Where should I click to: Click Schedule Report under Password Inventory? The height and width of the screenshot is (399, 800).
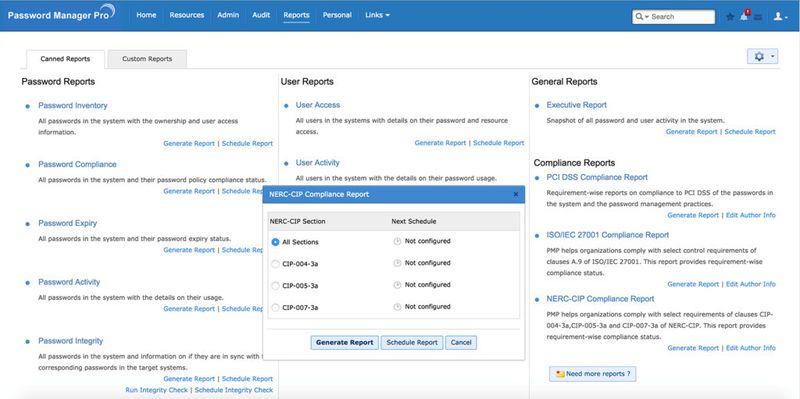(x=247, y=144)
